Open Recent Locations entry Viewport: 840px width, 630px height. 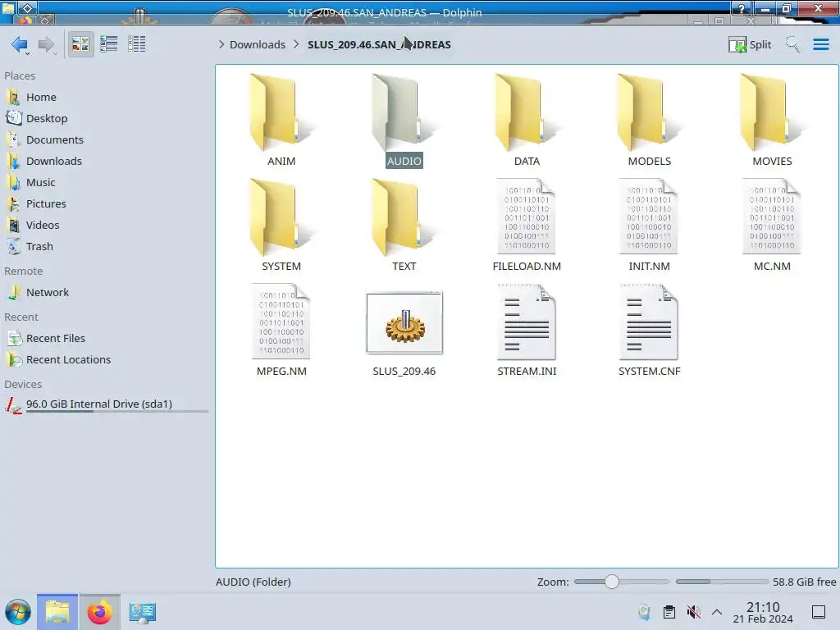(x=68, y=360)
